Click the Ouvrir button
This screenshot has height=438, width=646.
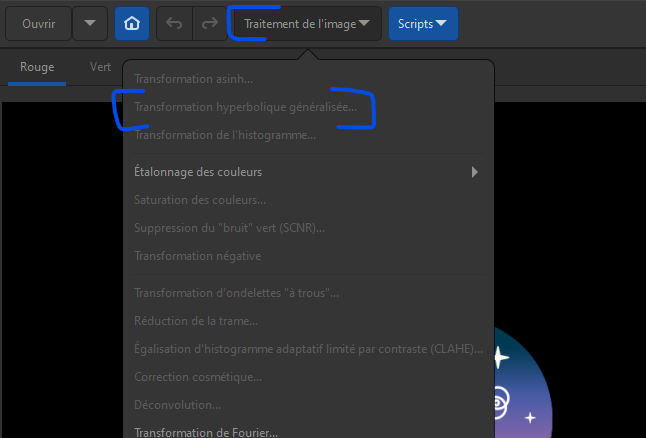coord(38,24)
